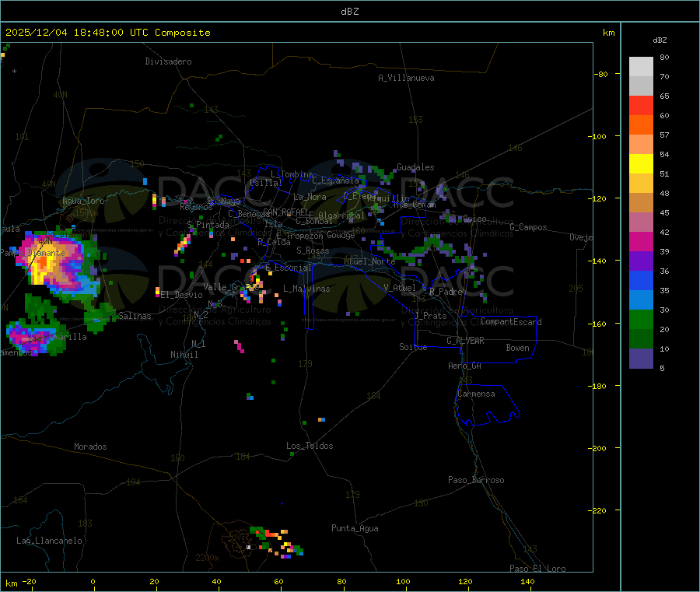The width and height of the screenshot is (700, 592).
Task: Click the A_Villanueva label on map
Action: click(x=406, y=78)
